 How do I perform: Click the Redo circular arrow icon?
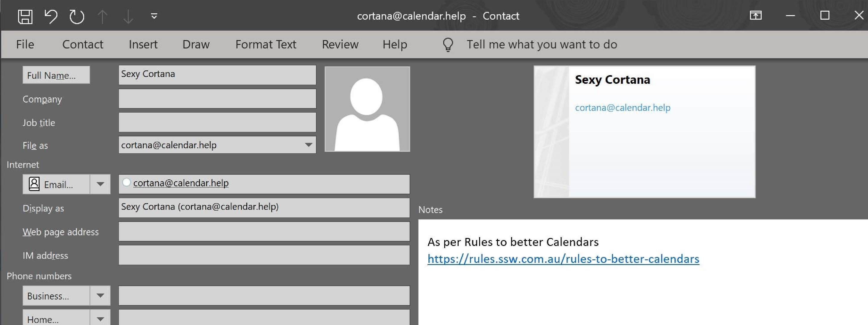(77, 16)
